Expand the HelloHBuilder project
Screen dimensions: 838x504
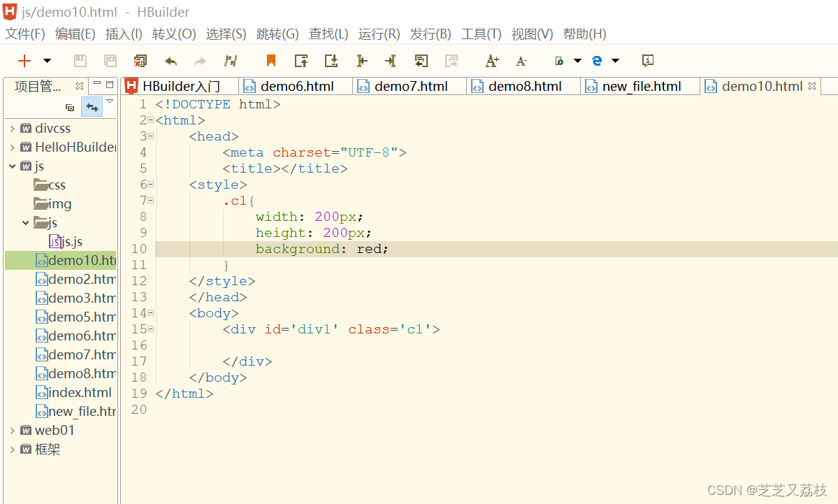(12, 147)
